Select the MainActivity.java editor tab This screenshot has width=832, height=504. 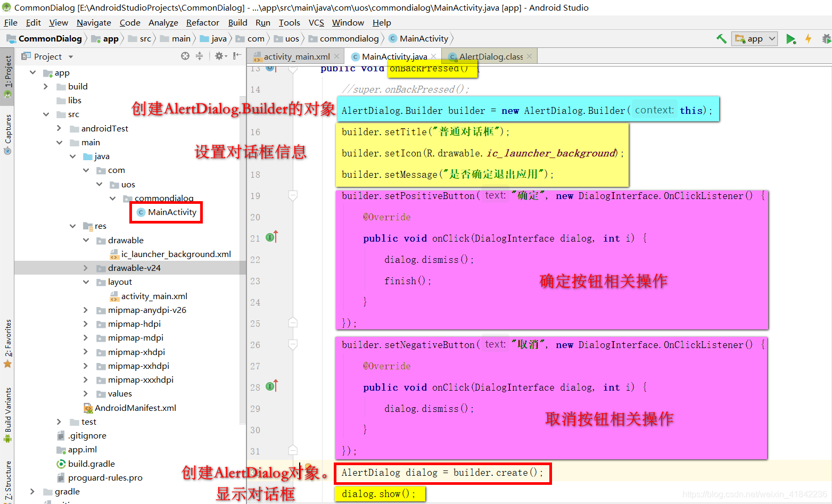(394, 56)
